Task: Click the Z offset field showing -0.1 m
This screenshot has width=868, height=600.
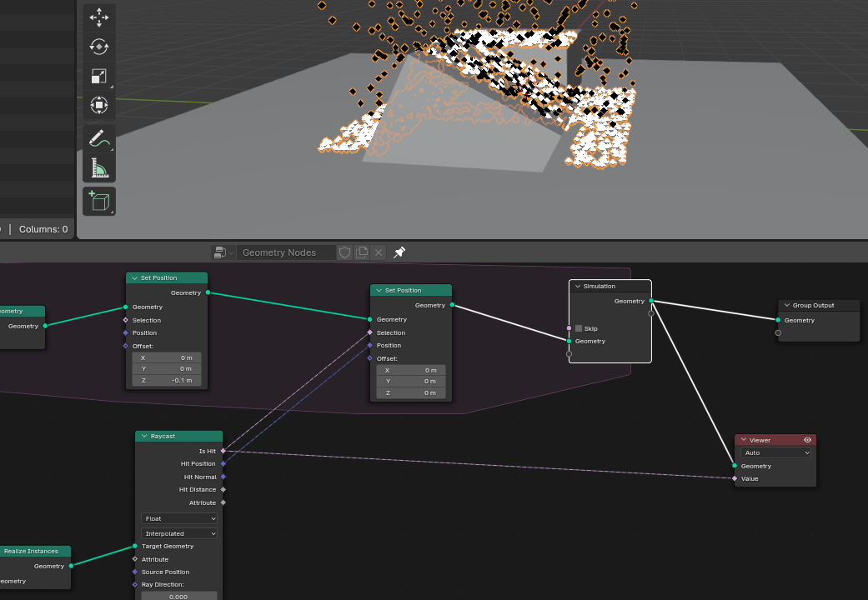Action: click(x=166, y=380)
